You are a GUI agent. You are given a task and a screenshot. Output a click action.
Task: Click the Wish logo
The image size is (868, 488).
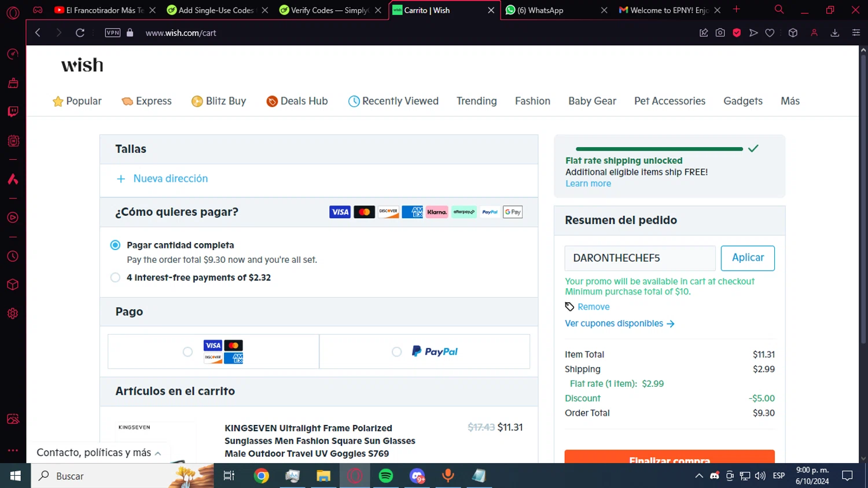[82, 65]
